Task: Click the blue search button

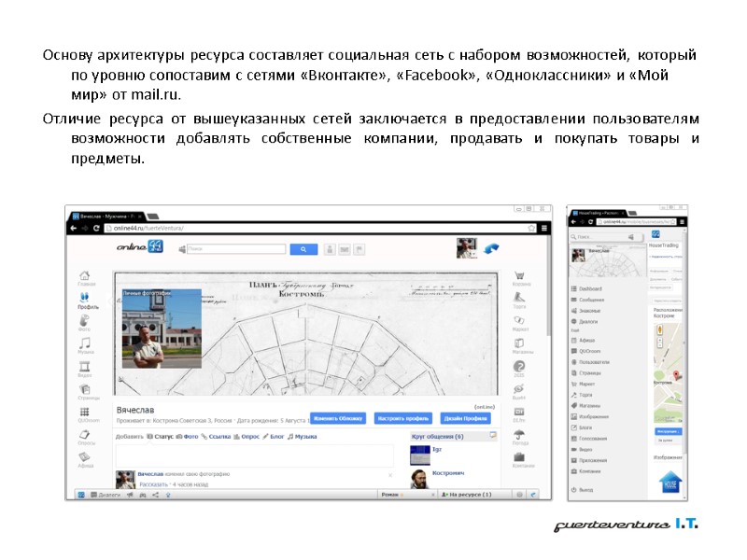Action: click(303, 249)
